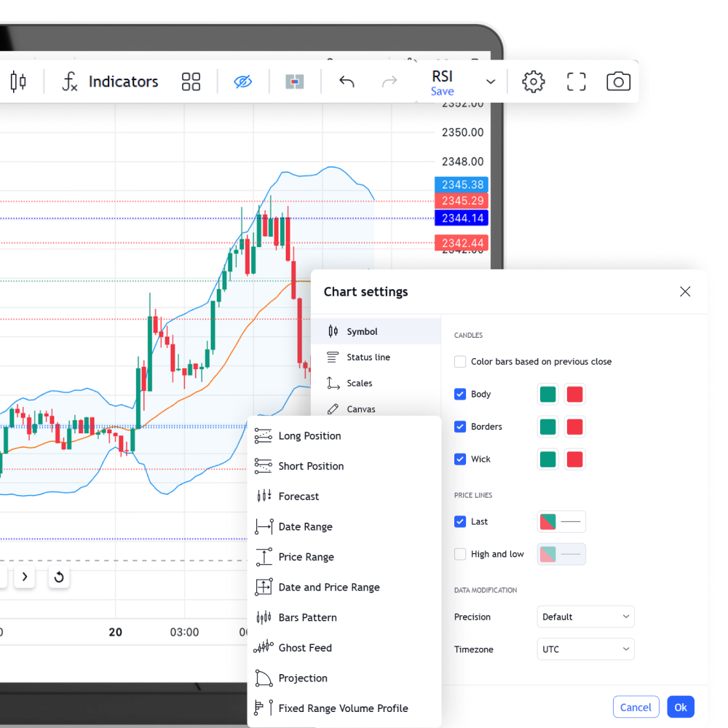Click the 2344.14 dark blue price label

[462, 218]
